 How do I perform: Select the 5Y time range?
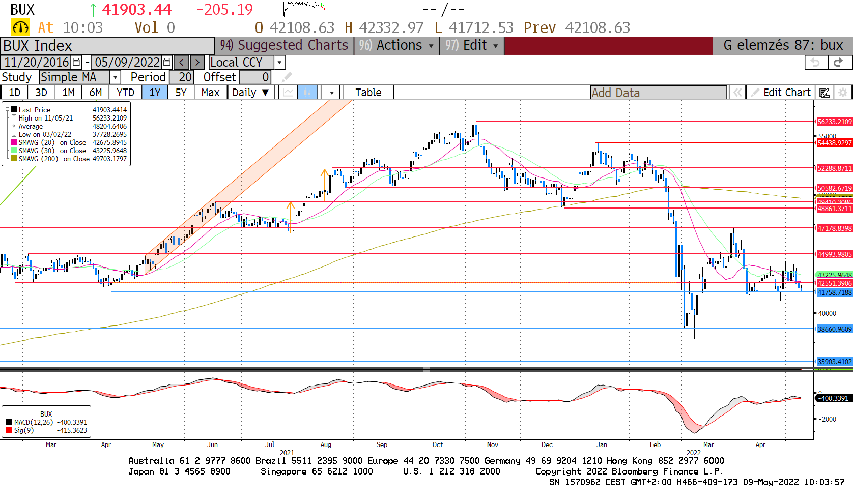181,93
